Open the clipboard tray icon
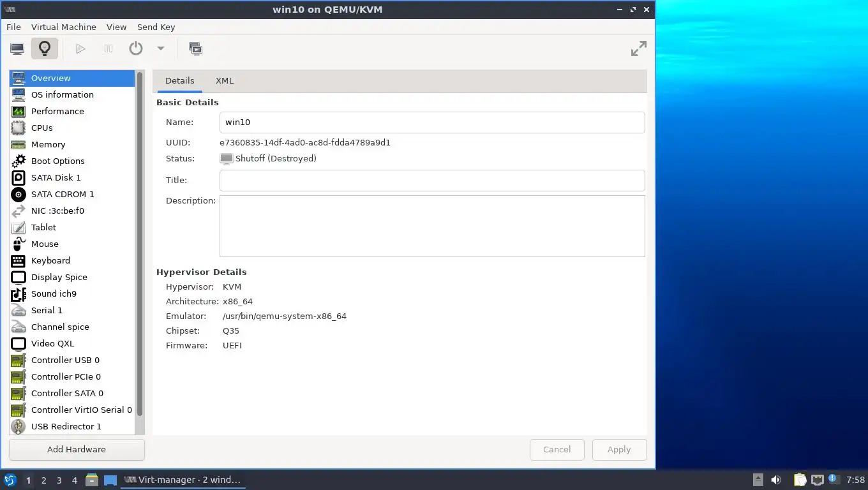 point(800,480)
